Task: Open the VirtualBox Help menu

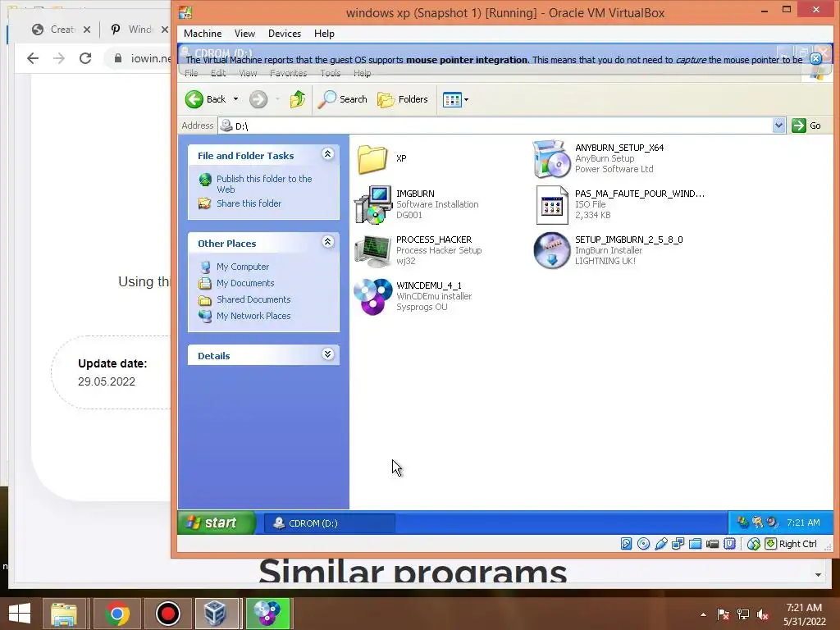Action: click(324, 33)
